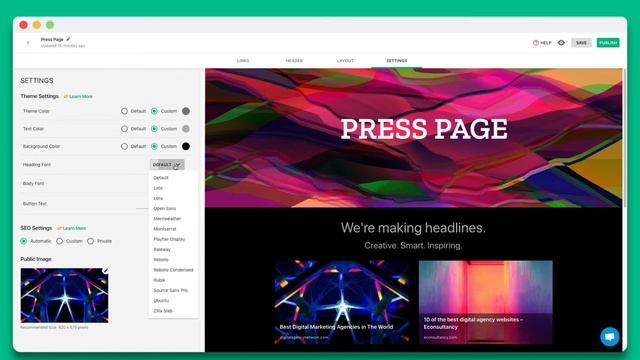Select Custom radio for Background Color
This screenshot has height=360, width=640.
click(154, 146)
